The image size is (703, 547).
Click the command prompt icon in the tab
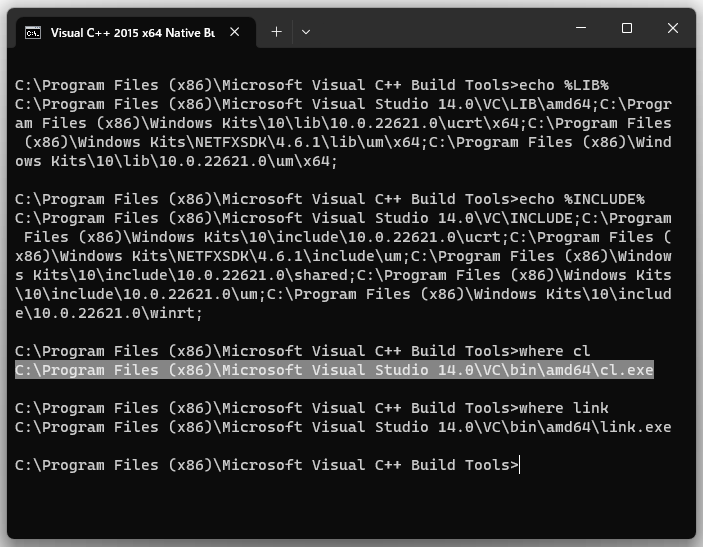click(x=33, y=33)
